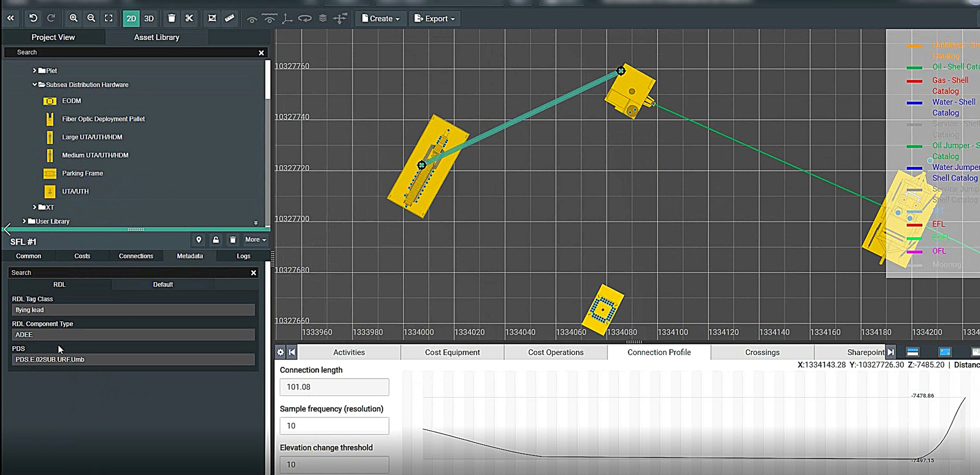Click the layers stack icon in toolbar
The height and width of the screenshot is (475, 980).
tap(323, 18)
